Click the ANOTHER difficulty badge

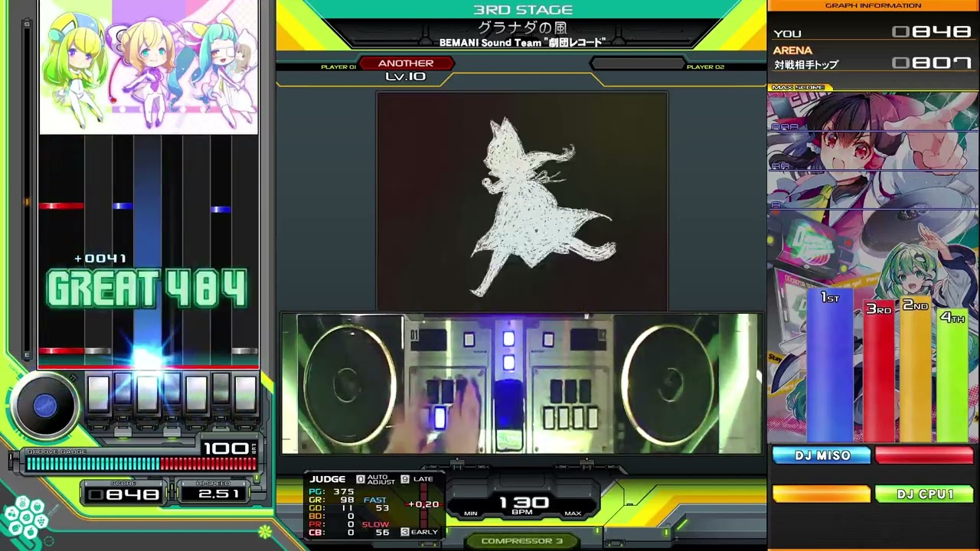(406, 64)
